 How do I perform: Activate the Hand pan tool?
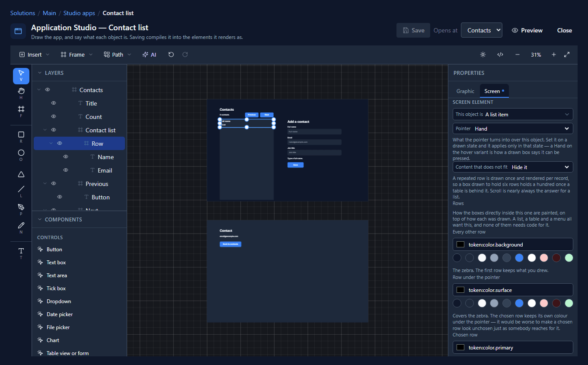(21, 93)
